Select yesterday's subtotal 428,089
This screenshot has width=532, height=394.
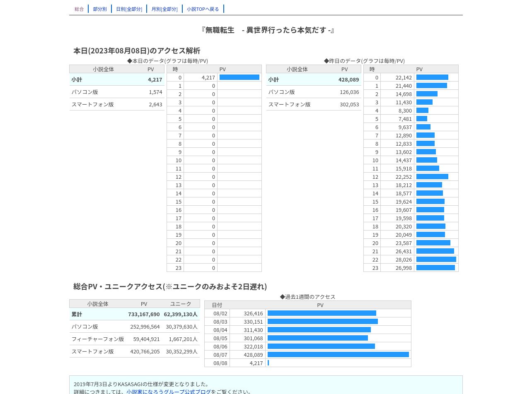(348, 79)
